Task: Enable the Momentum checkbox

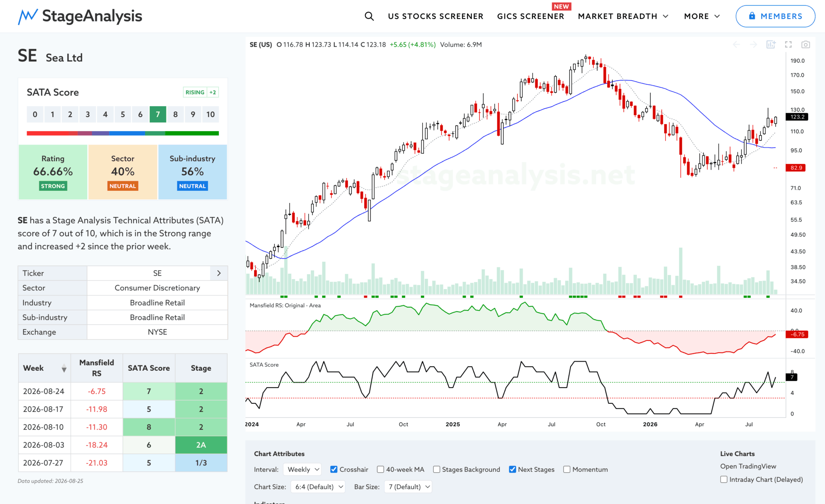Action: [567, 469]
